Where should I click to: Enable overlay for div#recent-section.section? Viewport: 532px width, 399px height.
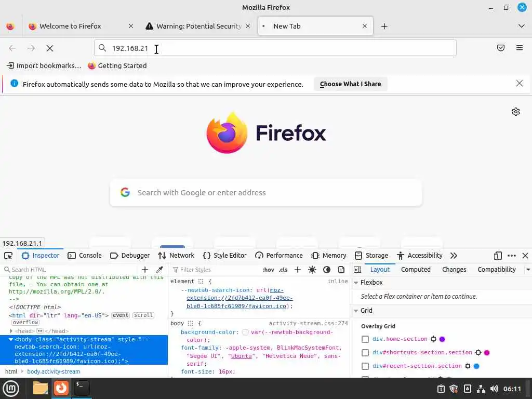(365, 366)
